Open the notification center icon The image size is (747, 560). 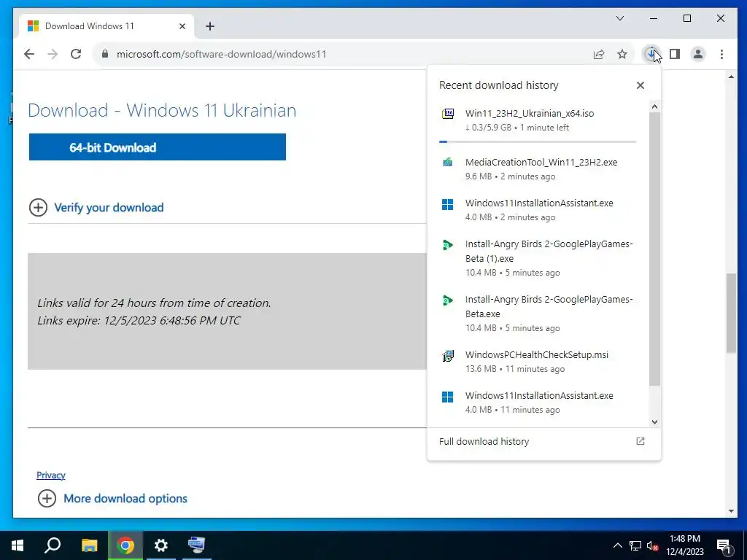click(x=724, y=545)
